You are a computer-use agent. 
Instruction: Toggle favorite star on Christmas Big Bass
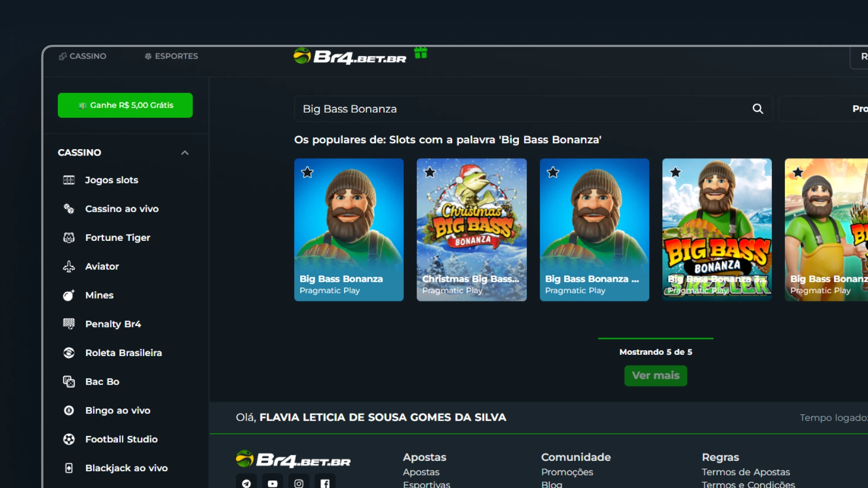[x=430, y=172]
